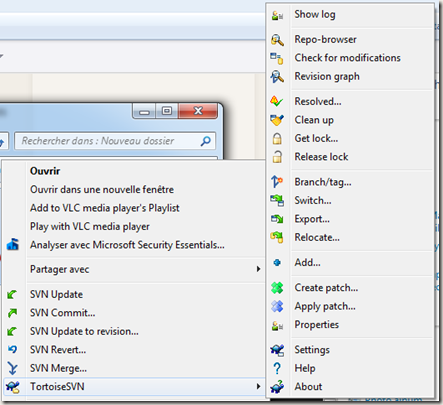Click the TortoiseSVN menu icon
443x405 pixels.
(13, 387)
